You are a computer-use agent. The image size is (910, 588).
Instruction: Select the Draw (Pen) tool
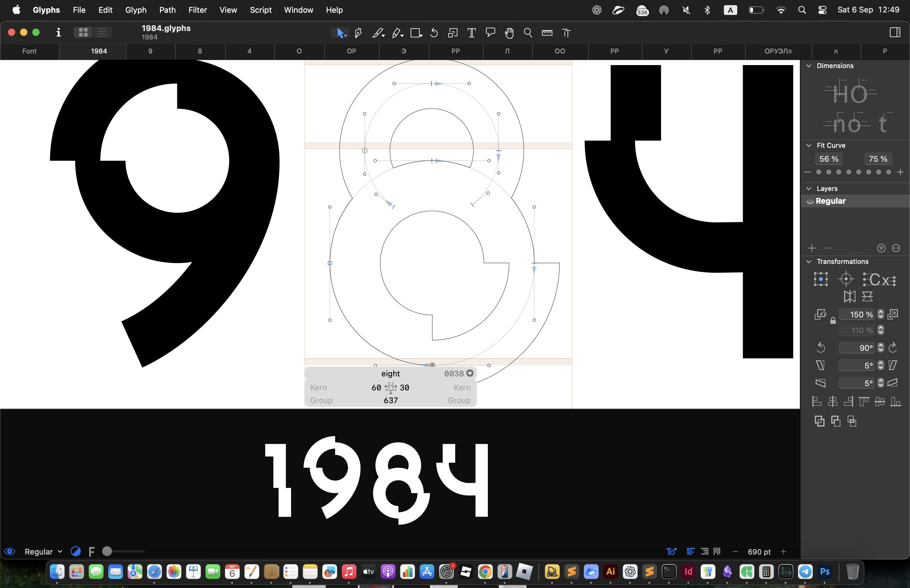coord(358,33)
